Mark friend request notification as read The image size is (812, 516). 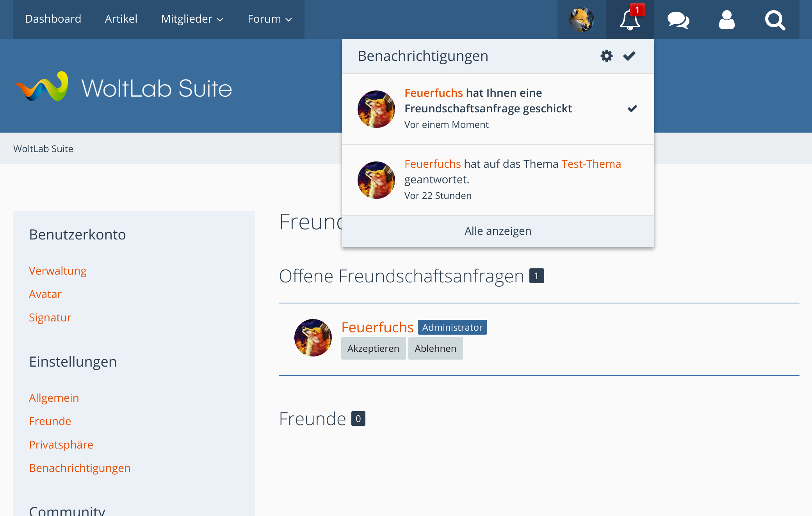click(632, 108)
